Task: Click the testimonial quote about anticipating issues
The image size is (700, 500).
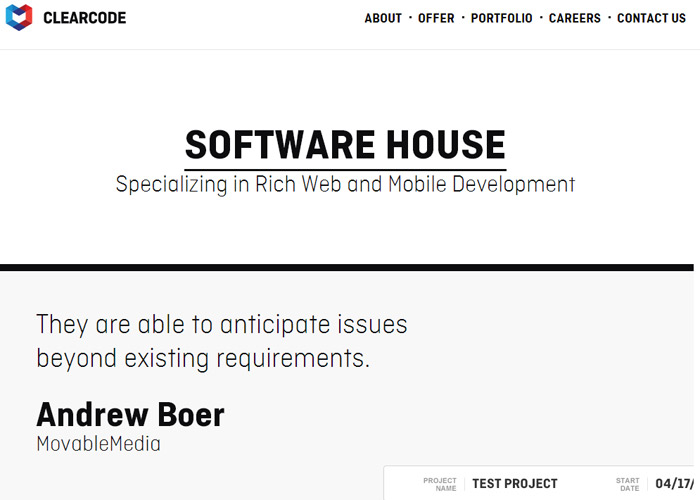Action: point(221,341)
